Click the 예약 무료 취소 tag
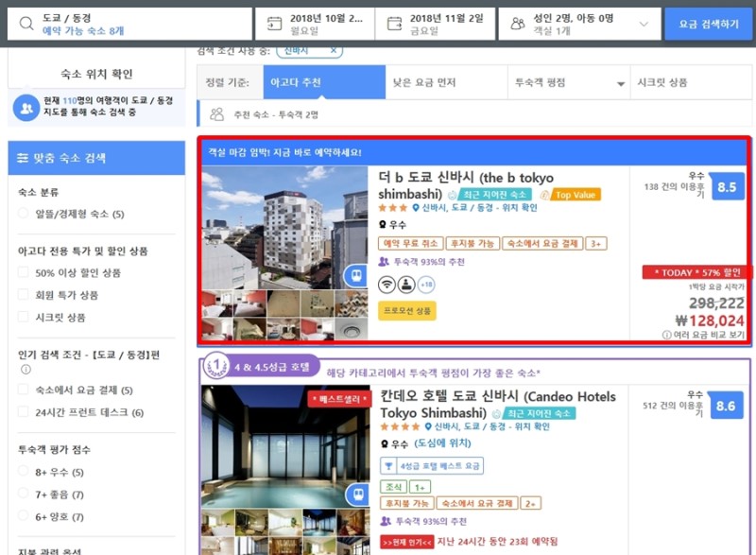The height and width of the screenshot is (555, 756). (x=411, y=244)
